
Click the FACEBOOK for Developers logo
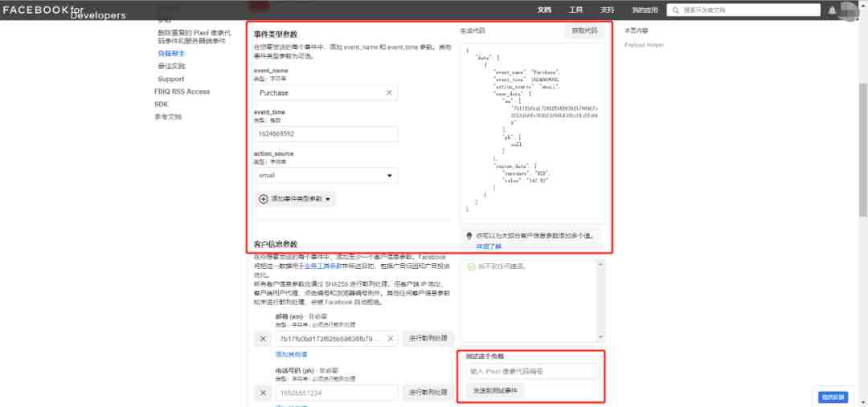(x=64, y=11)
